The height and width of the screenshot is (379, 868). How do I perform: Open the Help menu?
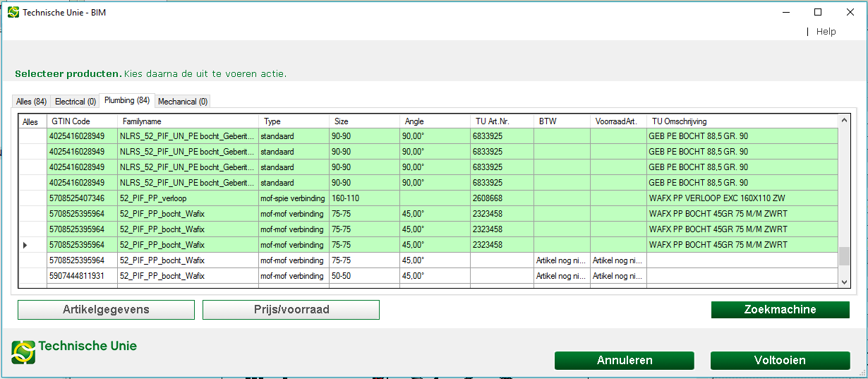826,31
